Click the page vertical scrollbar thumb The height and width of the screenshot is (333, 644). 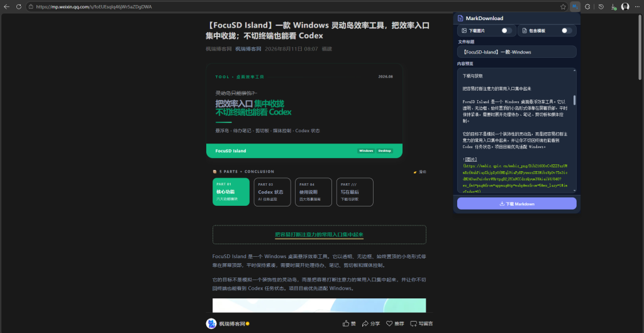tap(640, 47)
